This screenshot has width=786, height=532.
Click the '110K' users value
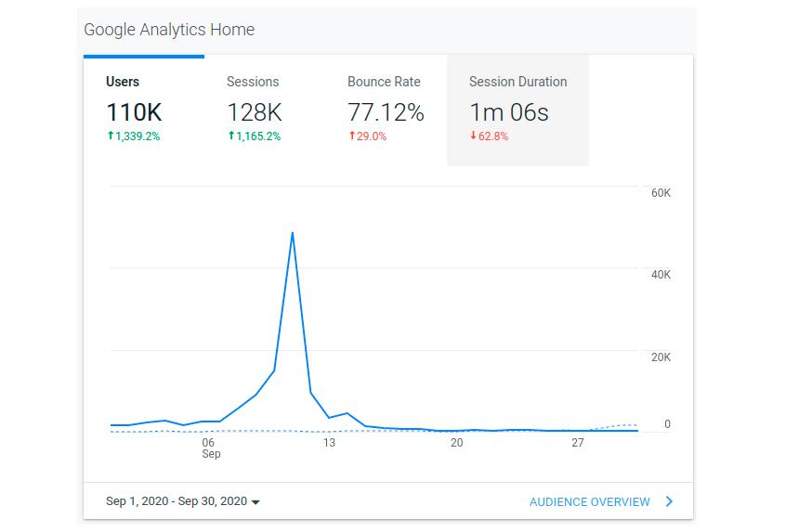(134, 112)
